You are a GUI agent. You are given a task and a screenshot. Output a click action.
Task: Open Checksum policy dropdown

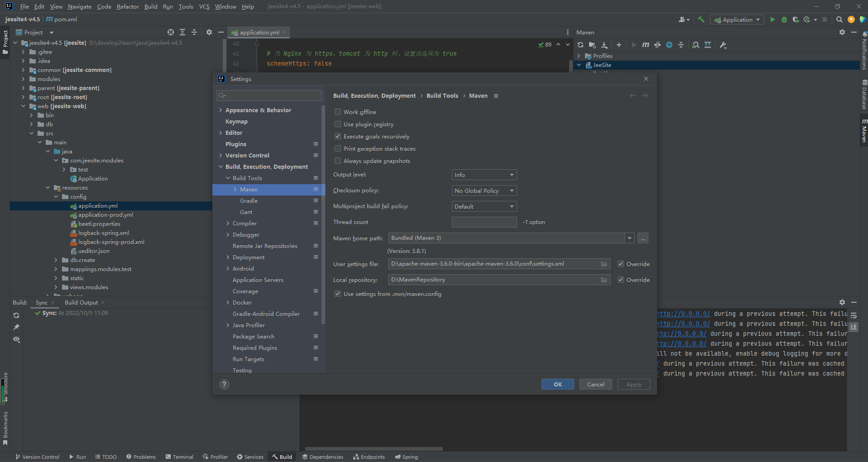click(484, 191)
